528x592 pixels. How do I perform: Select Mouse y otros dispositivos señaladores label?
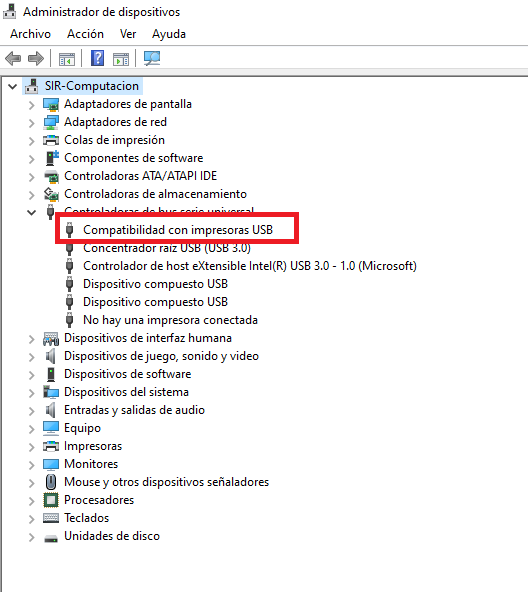[x=167, y=482]
